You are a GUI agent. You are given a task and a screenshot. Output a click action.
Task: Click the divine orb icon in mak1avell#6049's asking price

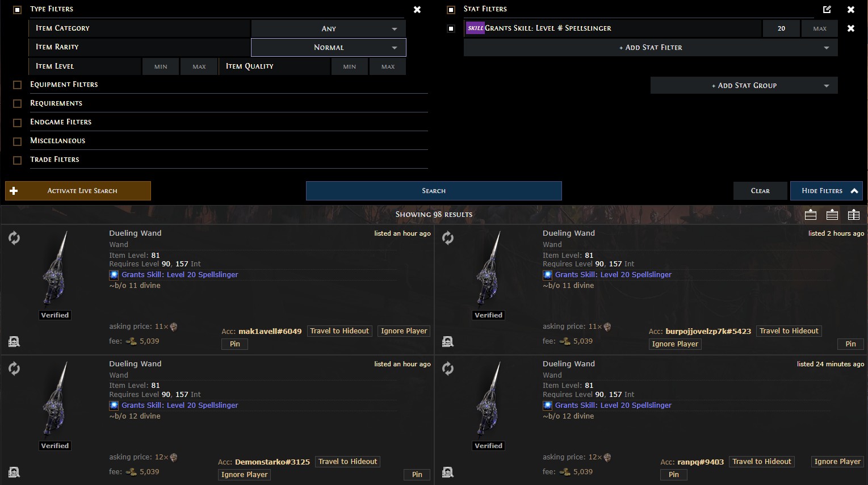[x=174, y=327]
